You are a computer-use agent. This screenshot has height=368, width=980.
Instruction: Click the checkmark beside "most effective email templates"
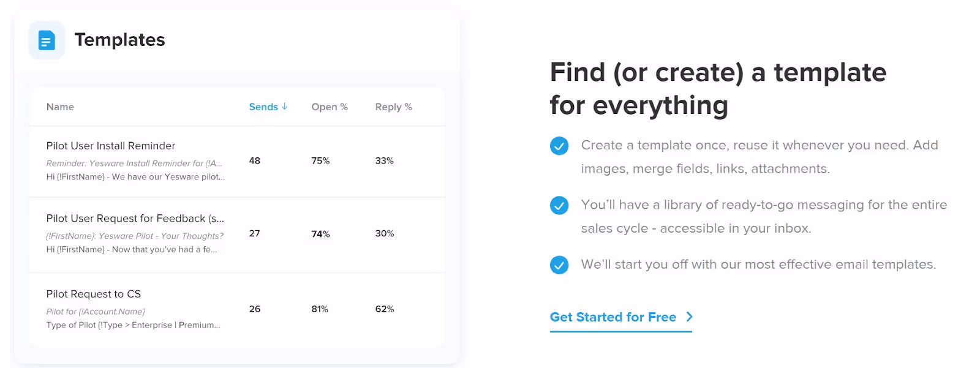pos(559,265)
